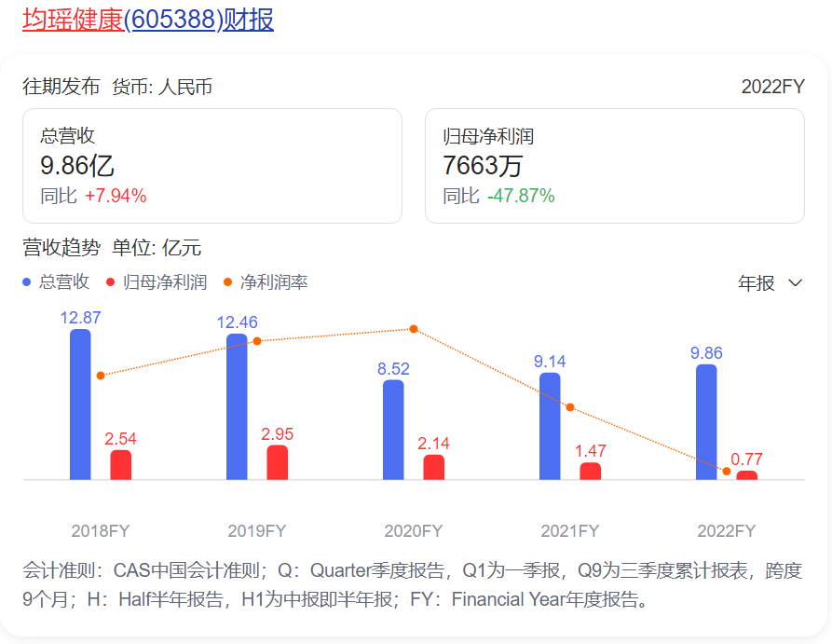Click the 2021FY axis label
832x644 pixels.
570,531
